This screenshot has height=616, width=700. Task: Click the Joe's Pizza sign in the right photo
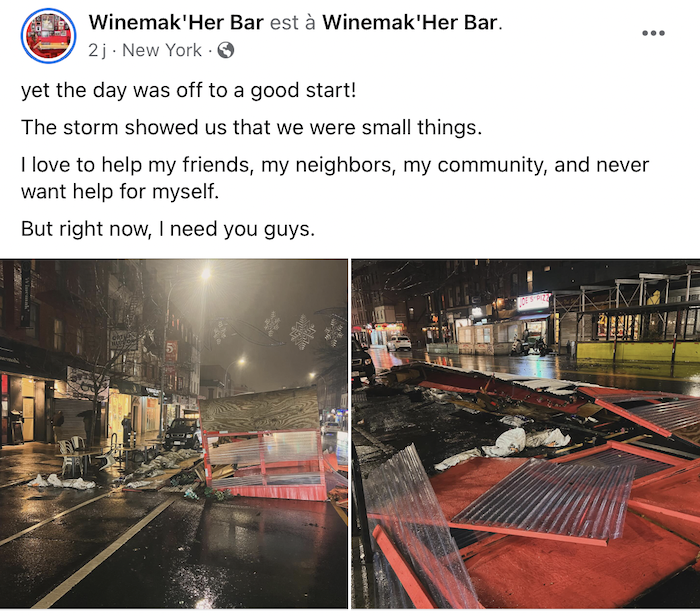[x=534, y=301]
